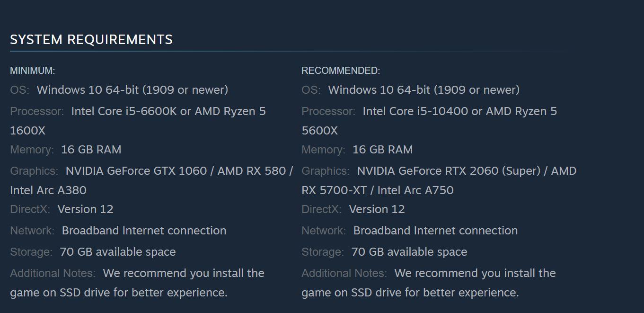Click the minimum 70 GB available space text

pyautogui.click(x=118, y=252)
